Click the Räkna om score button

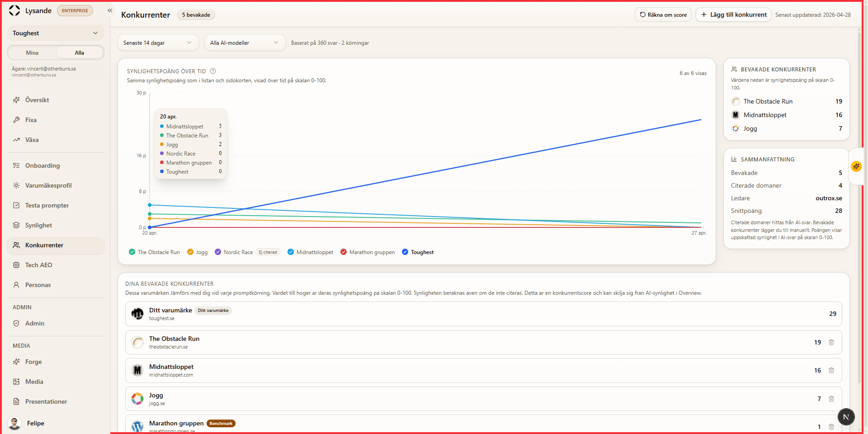(x=663, y=14)
